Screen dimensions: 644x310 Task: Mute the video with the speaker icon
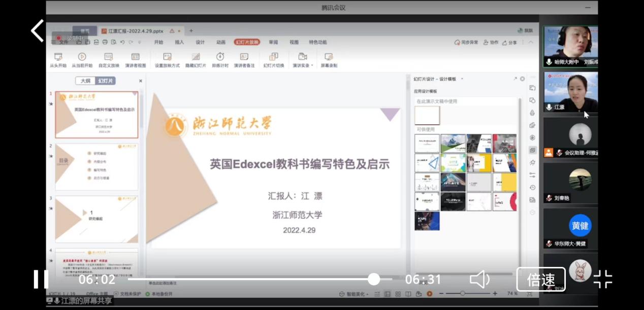coord(479,279)
